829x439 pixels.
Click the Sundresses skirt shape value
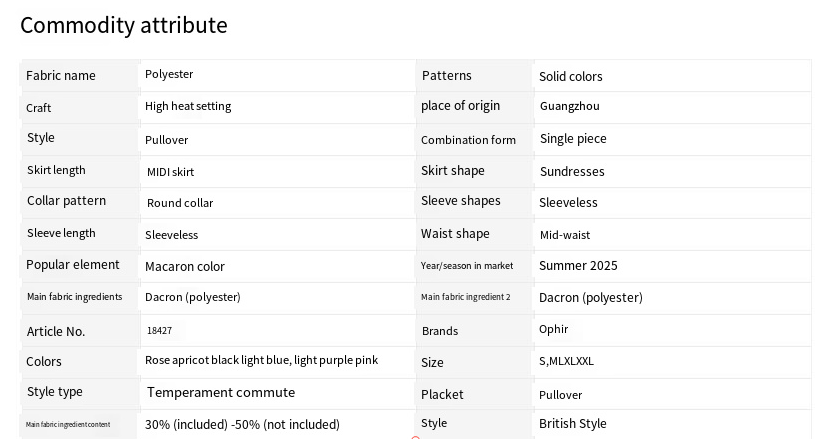click(572, 171)
